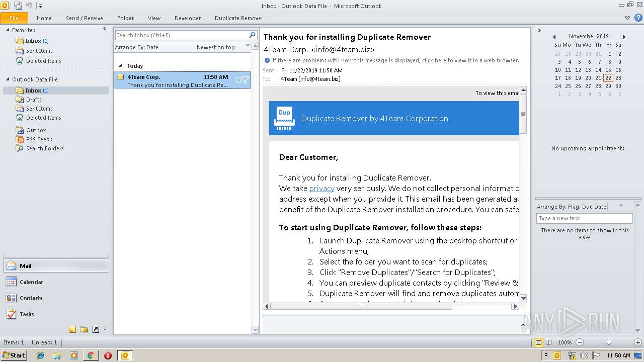Flag the 4Team Corp. message for follow-up
This screenshot has height=362, width=644.
coord(245,79)
